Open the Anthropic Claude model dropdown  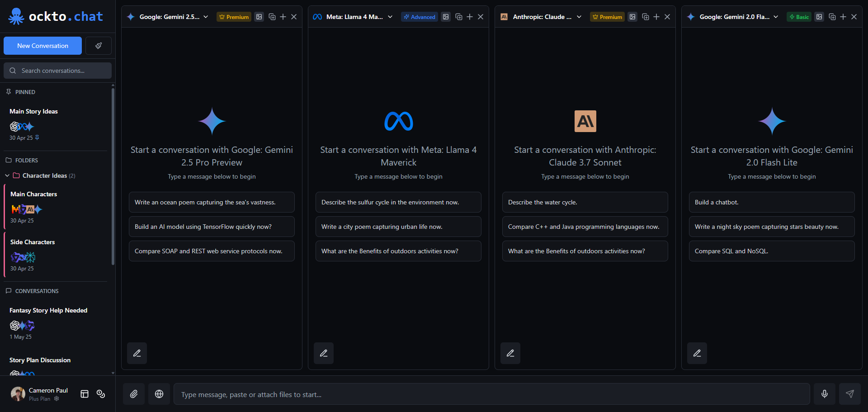(579, 17)
